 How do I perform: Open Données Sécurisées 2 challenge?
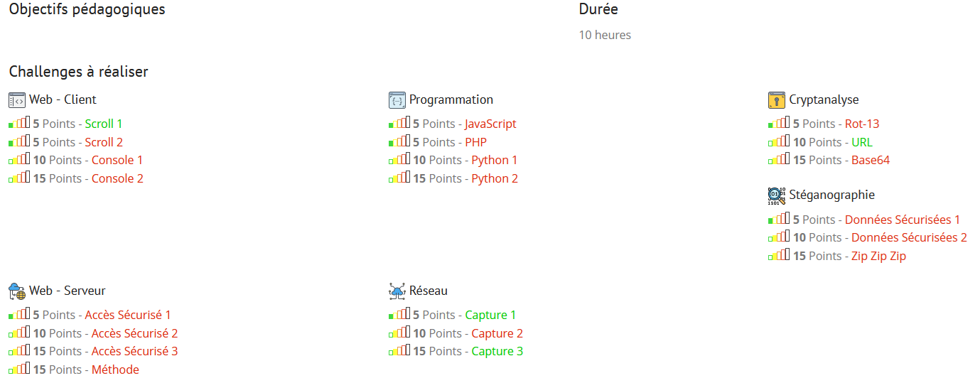pyautogui.click(x=909, y=237)
